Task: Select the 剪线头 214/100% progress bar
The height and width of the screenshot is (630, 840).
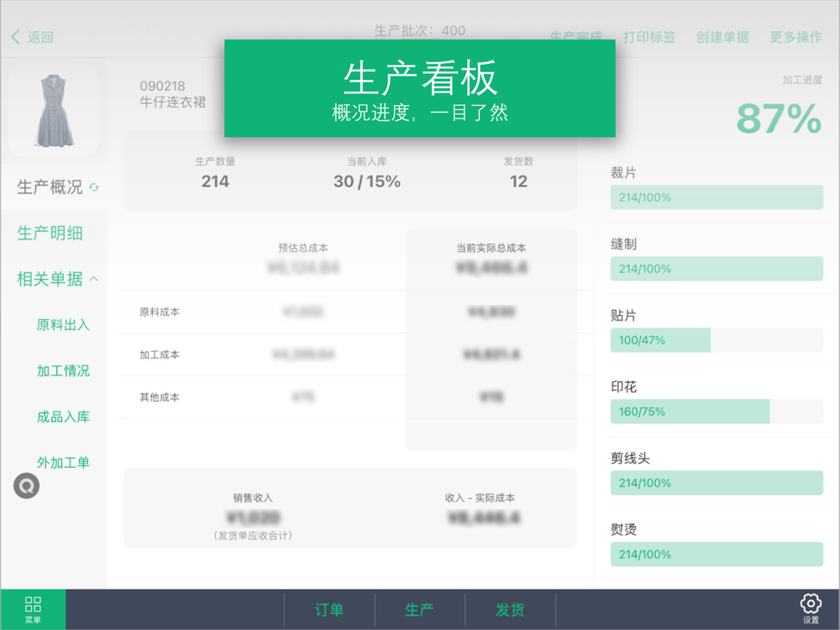Action: (717, 483)
